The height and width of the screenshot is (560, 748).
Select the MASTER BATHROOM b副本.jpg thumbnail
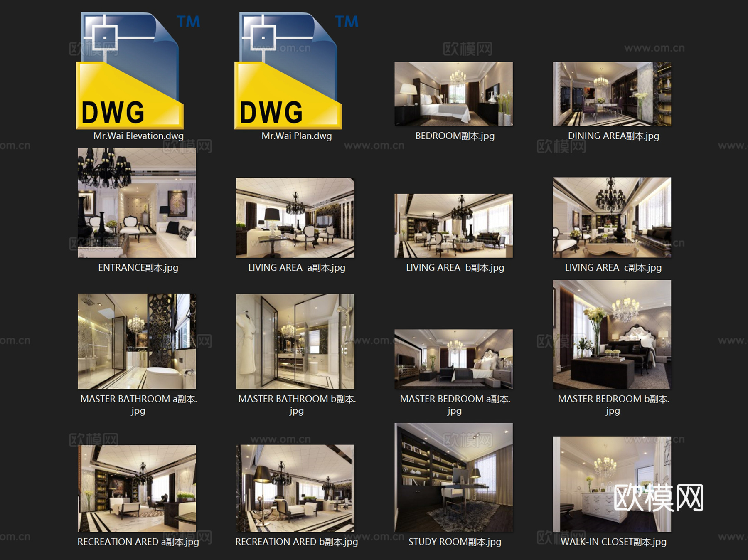click(x=295, y=342)
